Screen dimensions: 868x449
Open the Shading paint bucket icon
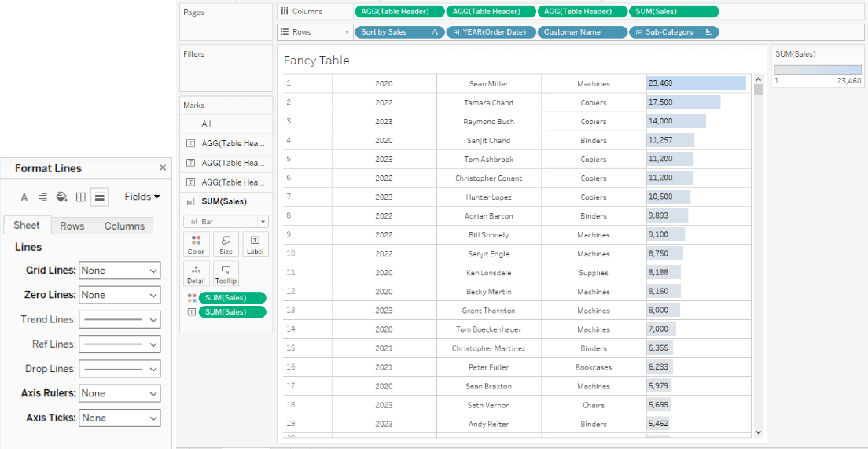[61, 197]
